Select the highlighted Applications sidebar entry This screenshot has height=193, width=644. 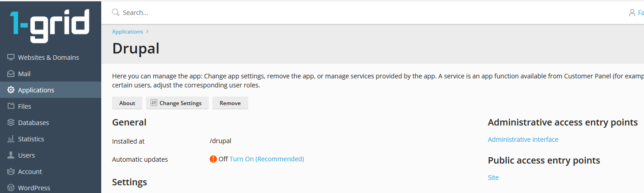(51, 90)
